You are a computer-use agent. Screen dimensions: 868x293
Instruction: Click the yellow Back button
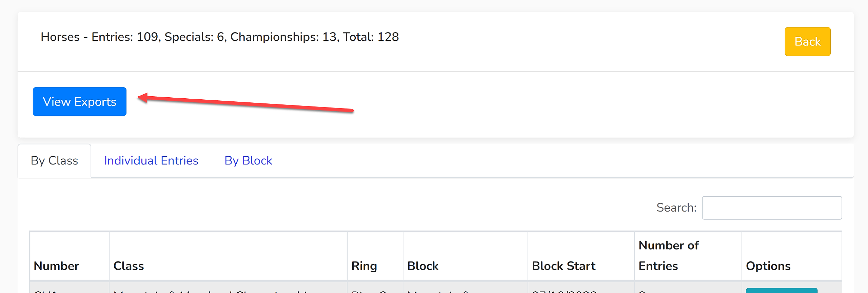807,42
